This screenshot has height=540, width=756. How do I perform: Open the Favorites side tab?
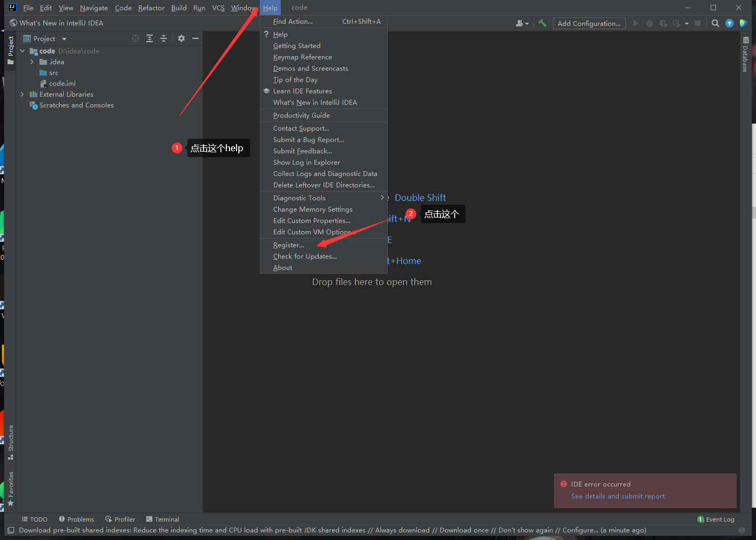pos(10,489)
